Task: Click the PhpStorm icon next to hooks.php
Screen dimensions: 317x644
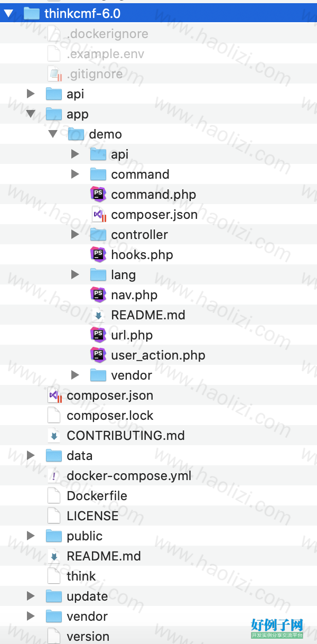Action: [98, 255]
